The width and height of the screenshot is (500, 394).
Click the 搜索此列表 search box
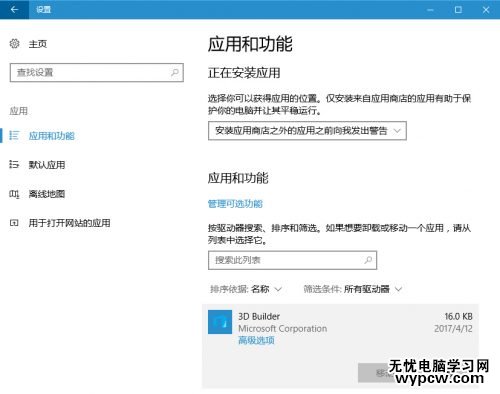click(292, 260)
